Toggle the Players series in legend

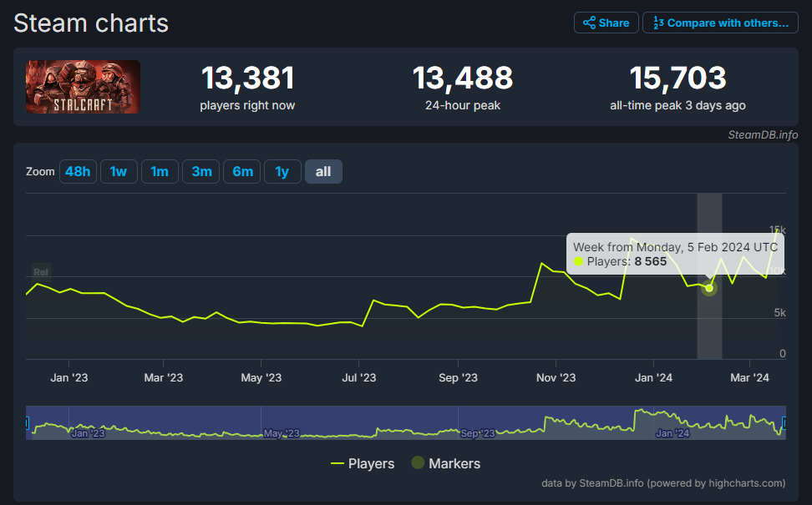(x=363, y=463)
